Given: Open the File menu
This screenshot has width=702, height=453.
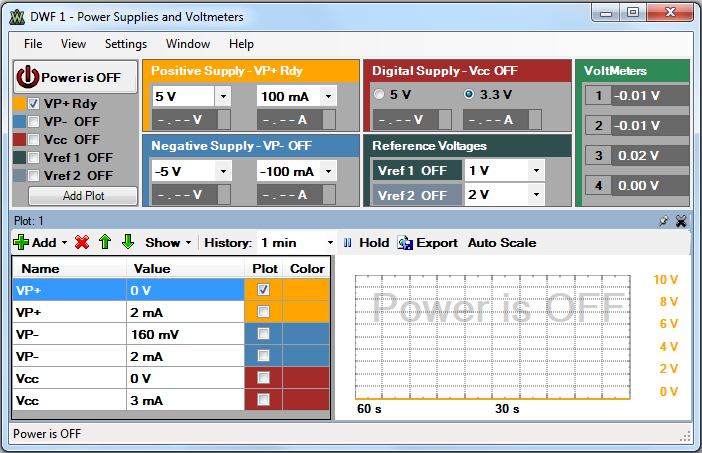Looking at the screenshot, I should (x=33, y=44).
